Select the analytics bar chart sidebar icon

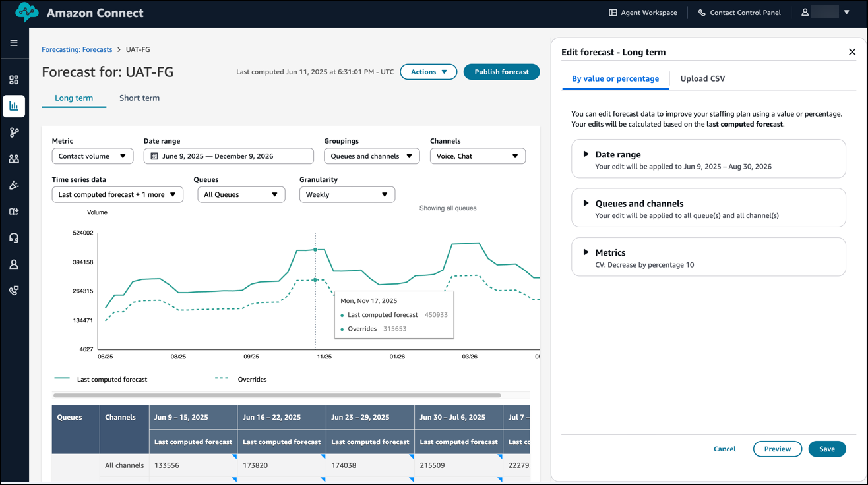[14, 106]
